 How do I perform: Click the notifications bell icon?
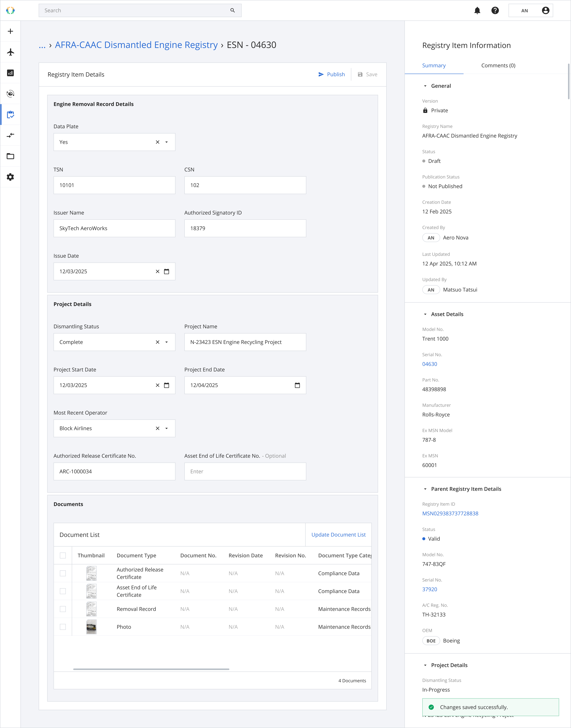point(477,10)
